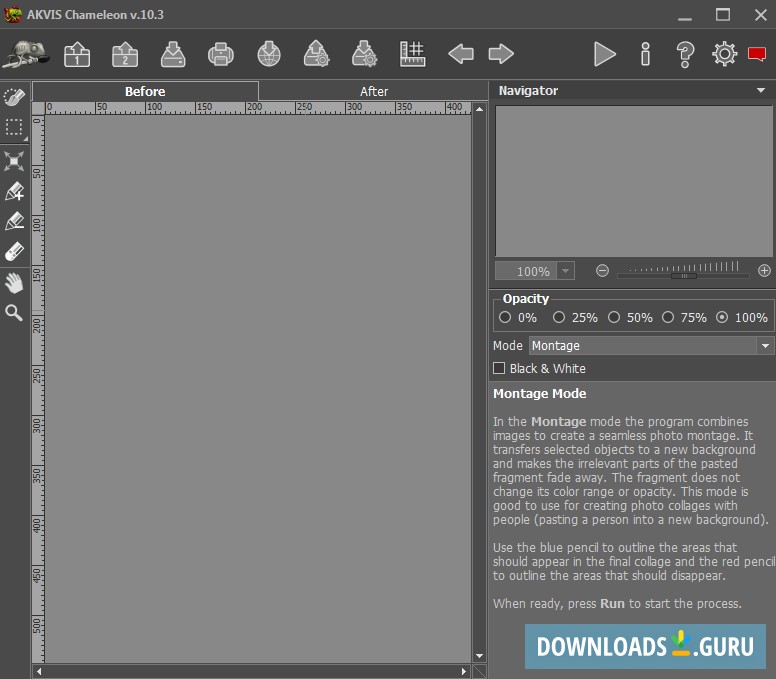Open the Mode dropdown showing Montage
This screenshot has height=679, width=776.
pos(651,345)
